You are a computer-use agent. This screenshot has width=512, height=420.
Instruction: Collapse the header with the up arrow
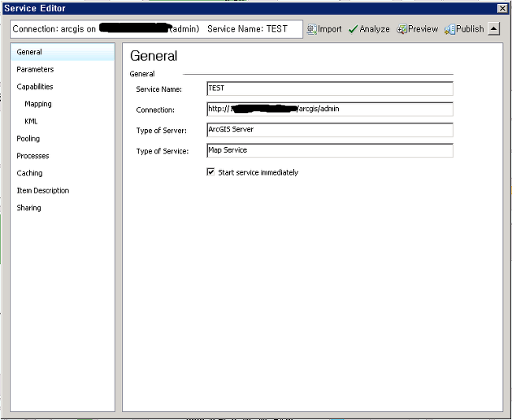pyautogui.click(x=494, y=29)
